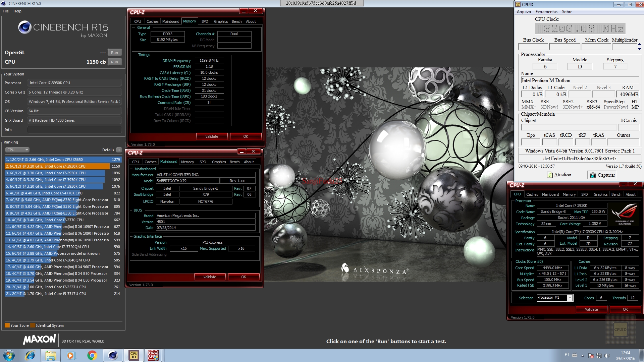Viewport: 644px width, 362px height.
Task: Launch Internet Explorer from the taskbar
Action: 30,355
